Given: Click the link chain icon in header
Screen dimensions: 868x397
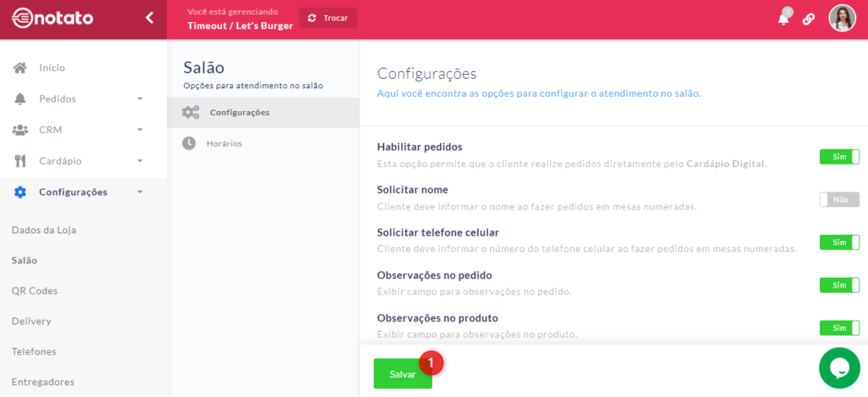Looking at the screenshot, I should pyautogui.click(x=809, y=19).
